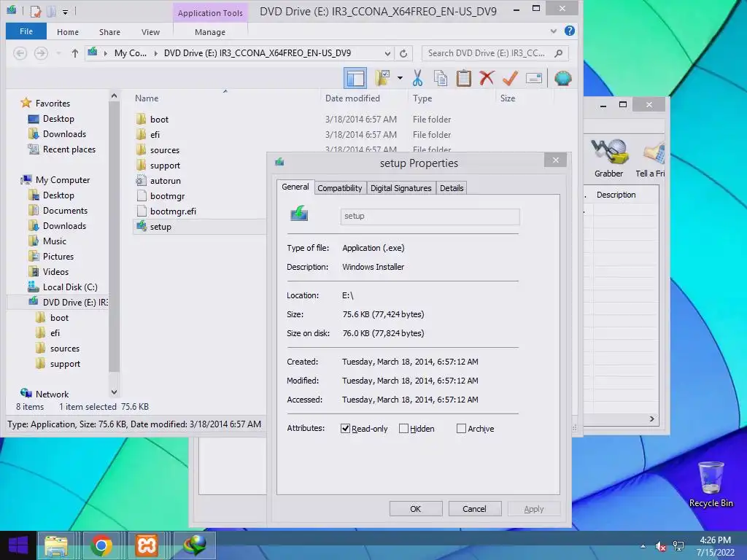Click the orange checkmark Properties icon
Viewport: 747px width, 560px height.
pyautogui.click(x=510, y=78)
